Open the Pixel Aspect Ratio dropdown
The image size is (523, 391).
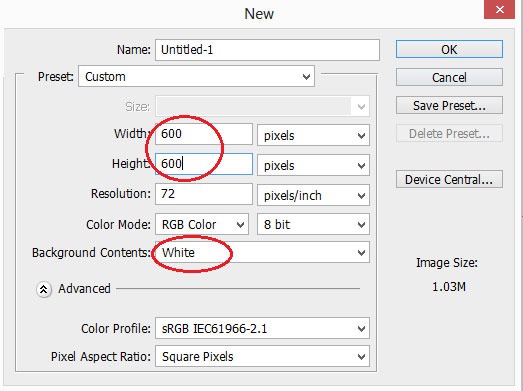tap(263, 356)
